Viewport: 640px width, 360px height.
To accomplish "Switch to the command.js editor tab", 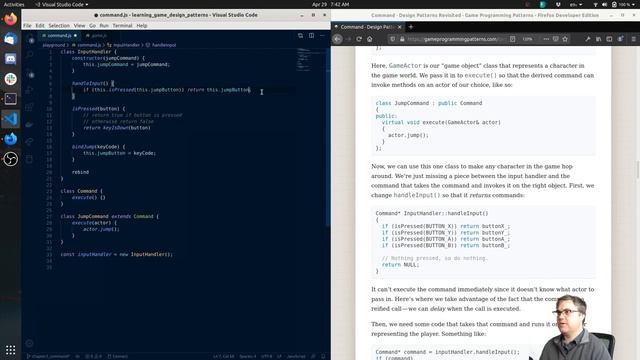I will coord(60,36).
